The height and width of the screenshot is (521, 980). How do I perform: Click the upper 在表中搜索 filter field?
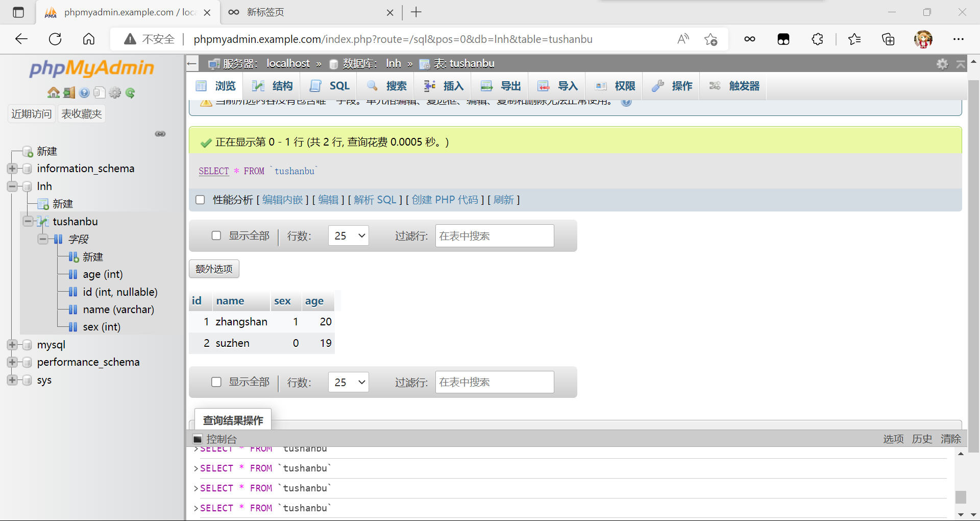click(x=494, y=236)
